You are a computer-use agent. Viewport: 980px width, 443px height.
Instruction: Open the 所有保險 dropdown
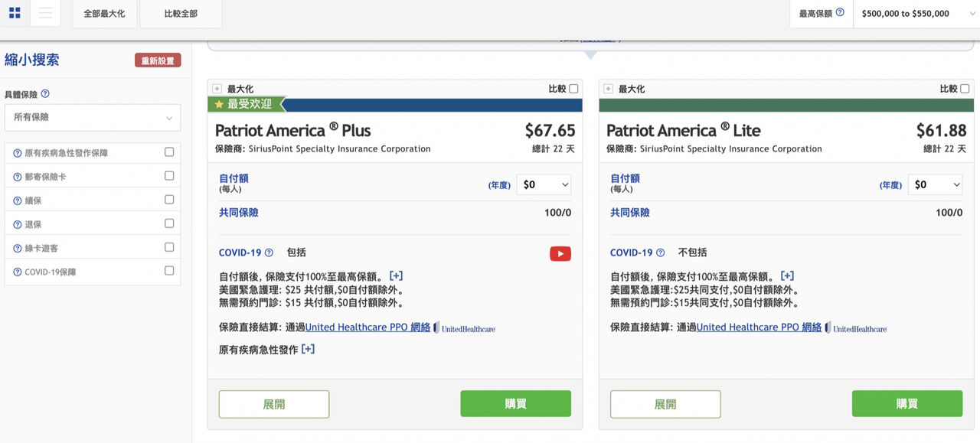(93, 118)
